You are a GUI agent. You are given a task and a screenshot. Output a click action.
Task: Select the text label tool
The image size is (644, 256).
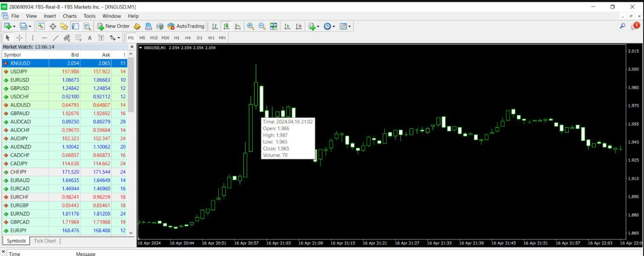(90, 38)
